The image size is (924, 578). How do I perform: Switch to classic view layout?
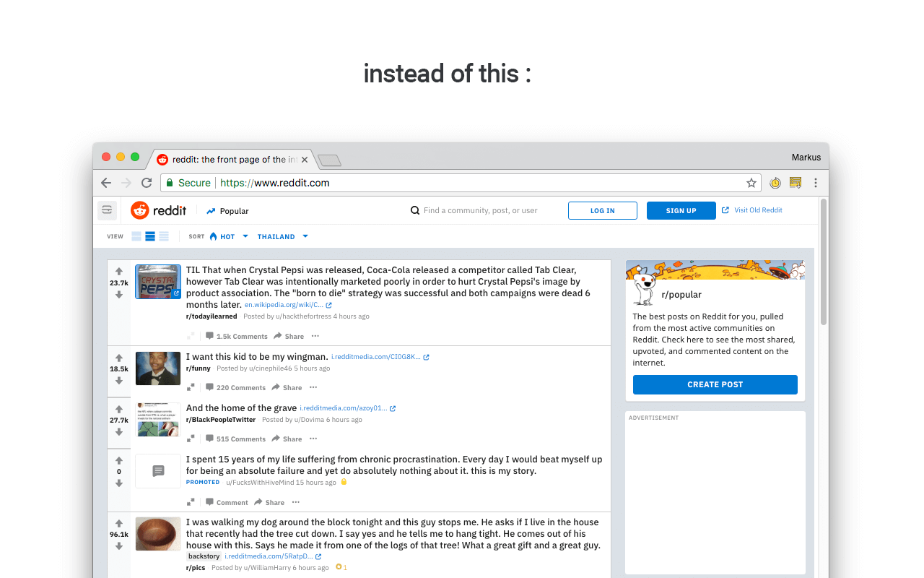pos(150,236)
